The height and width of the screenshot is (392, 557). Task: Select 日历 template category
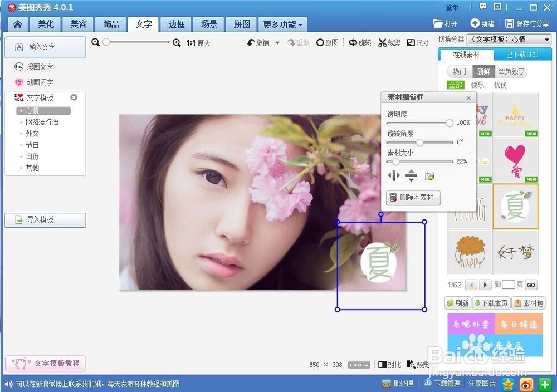(x=32, y=156)
